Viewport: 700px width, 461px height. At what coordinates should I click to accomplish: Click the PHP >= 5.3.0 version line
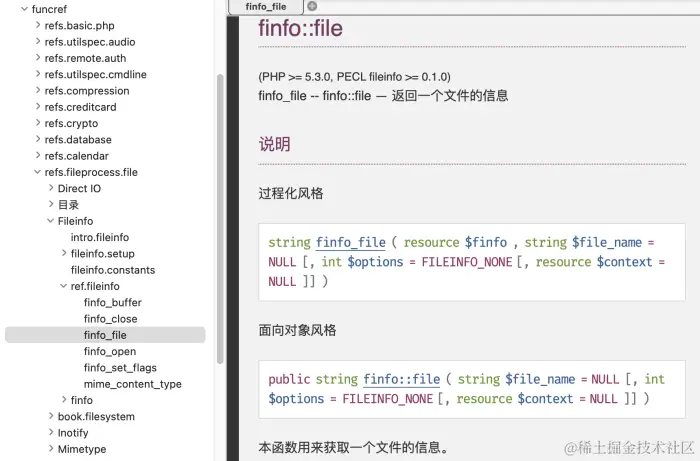tap(354, 77)
